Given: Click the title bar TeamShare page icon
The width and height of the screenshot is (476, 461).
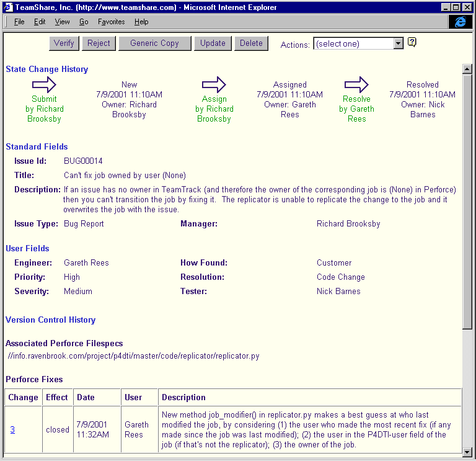Looking at the screenshot, I should 9,7.
